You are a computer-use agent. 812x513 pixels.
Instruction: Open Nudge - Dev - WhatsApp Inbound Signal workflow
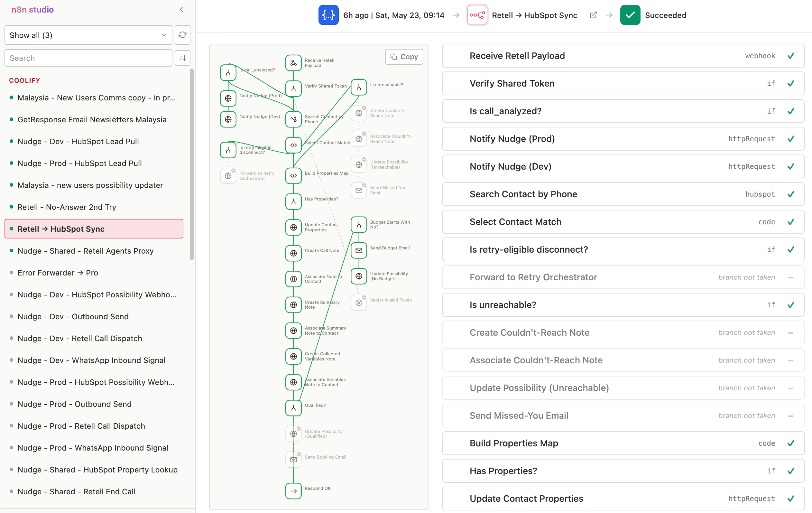coord(94,360)
